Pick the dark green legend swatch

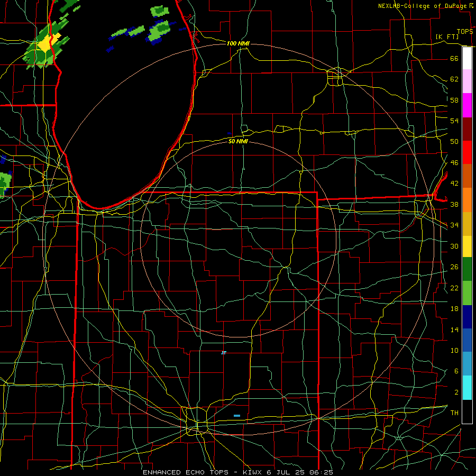click(x=467, y=269)
